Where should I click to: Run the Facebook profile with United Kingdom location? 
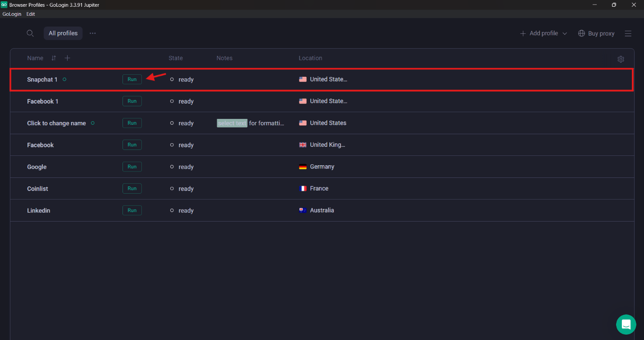132,145
